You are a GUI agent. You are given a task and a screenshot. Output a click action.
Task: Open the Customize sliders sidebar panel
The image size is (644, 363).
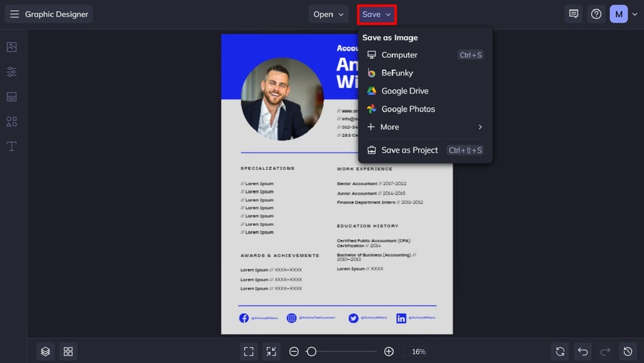[x=12, y=72]
